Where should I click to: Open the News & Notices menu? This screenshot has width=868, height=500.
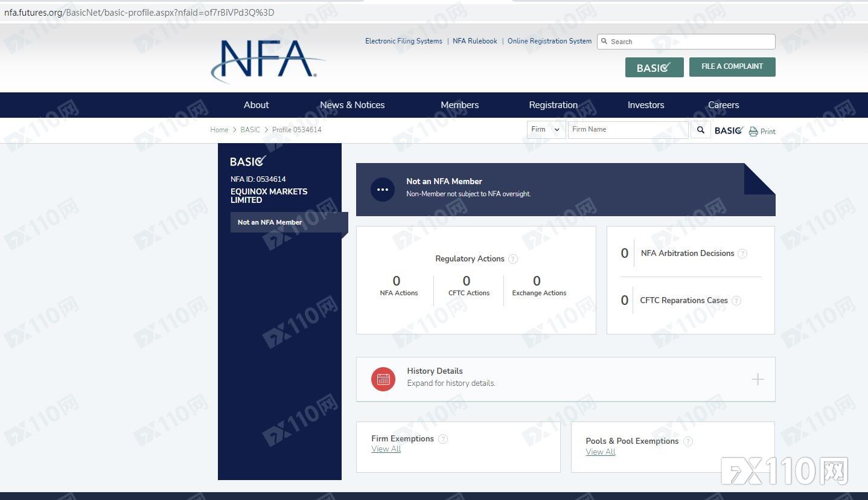click(x=353, y=105)
